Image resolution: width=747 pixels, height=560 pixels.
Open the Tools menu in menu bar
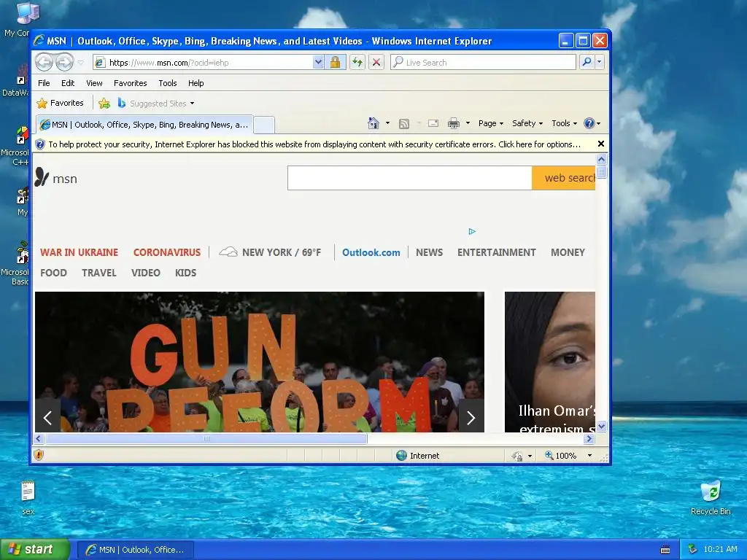[x=168, y=83]
